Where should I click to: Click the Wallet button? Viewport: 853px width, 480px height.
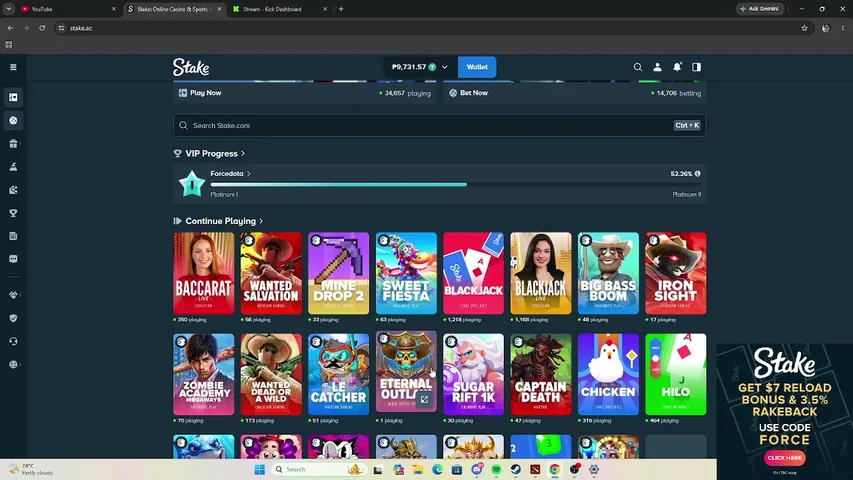pos(477,67)
